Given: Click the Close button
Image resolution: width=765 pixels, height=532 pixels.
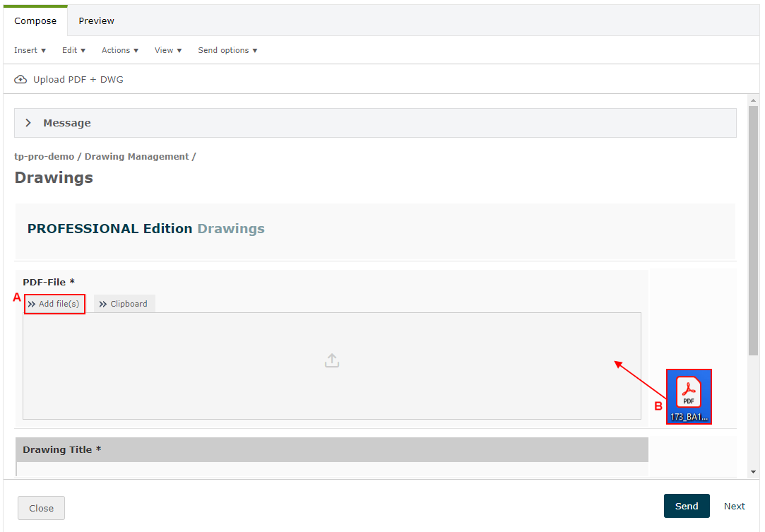Looking at the screenshot, I should (x=41, y=508).
